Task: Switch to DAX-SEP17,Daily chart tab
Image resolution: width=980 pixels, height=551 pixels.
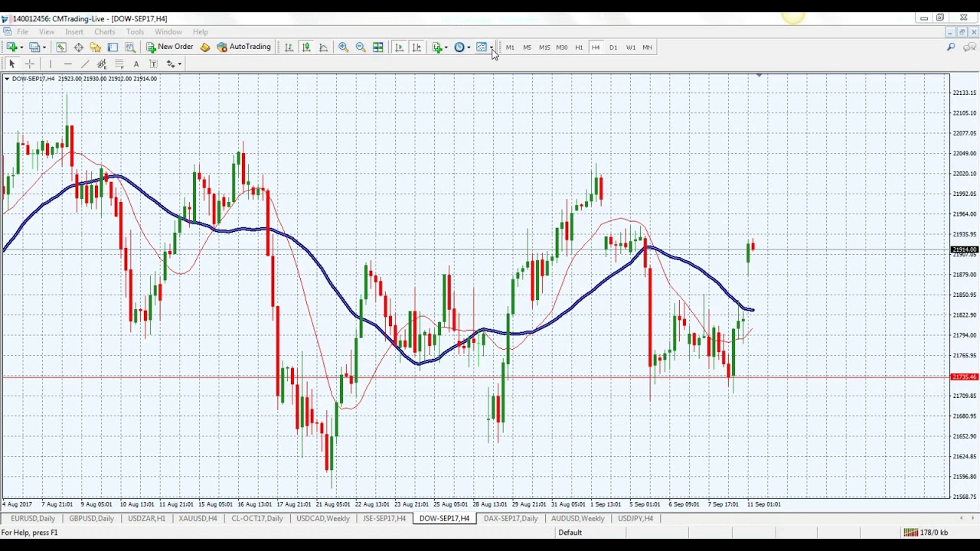Action: (511, 519)
